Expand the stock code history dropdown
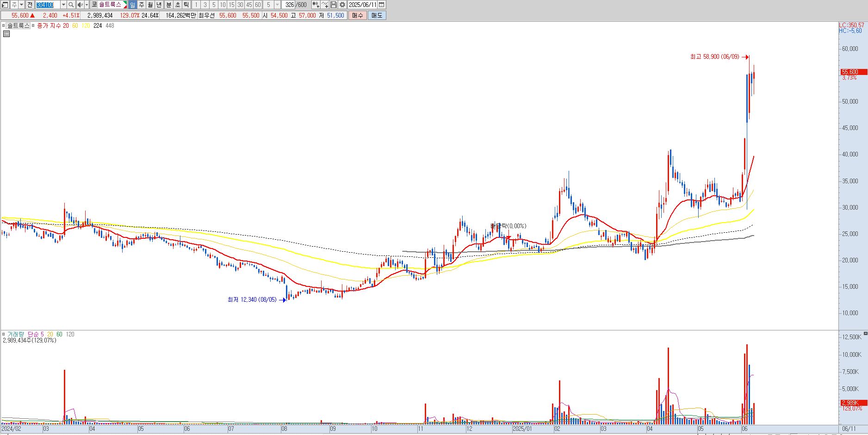868x435 pixels. [63, 5]
